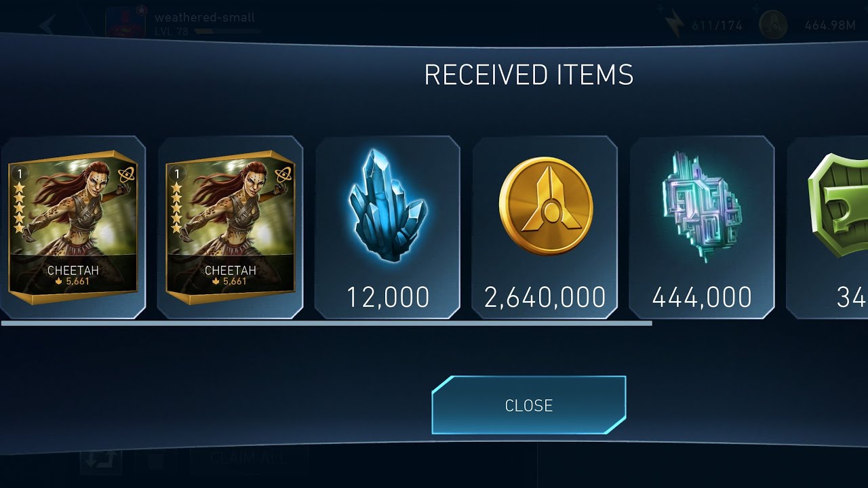Click the 2,640,000 credits reward tile
The height and width of the screenshot is (488, 868).
click(x=545, y=228)
